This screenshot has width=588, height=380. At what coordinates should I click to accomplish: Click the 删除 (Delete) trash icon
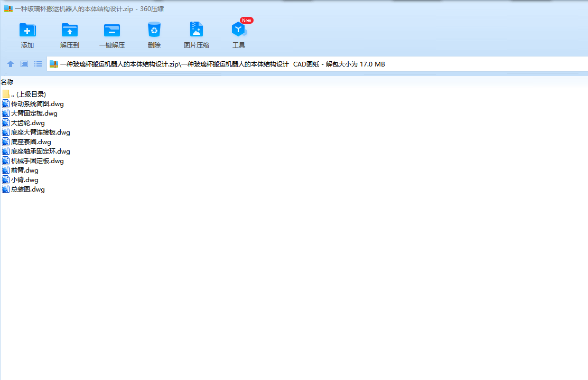(x=154, y=30)
